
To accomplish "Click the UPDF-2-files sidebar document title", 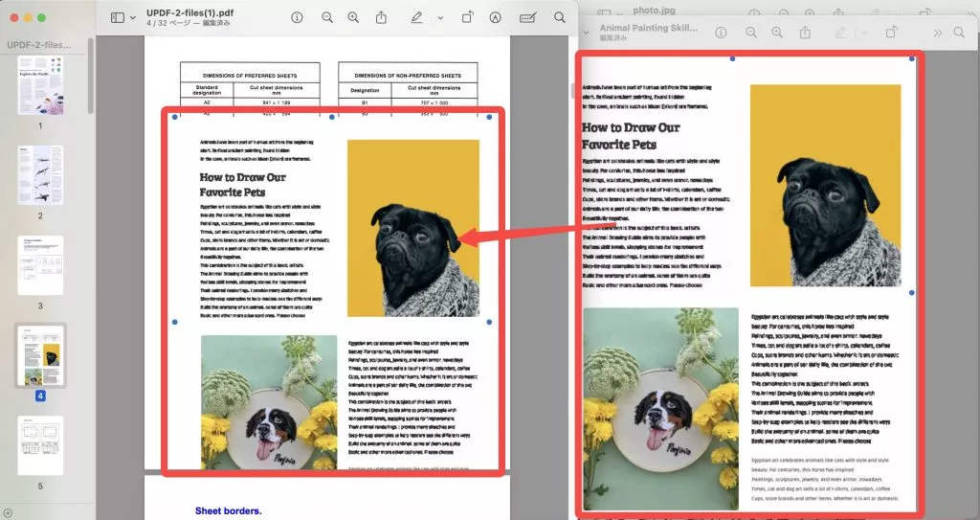I will point(38,44).
